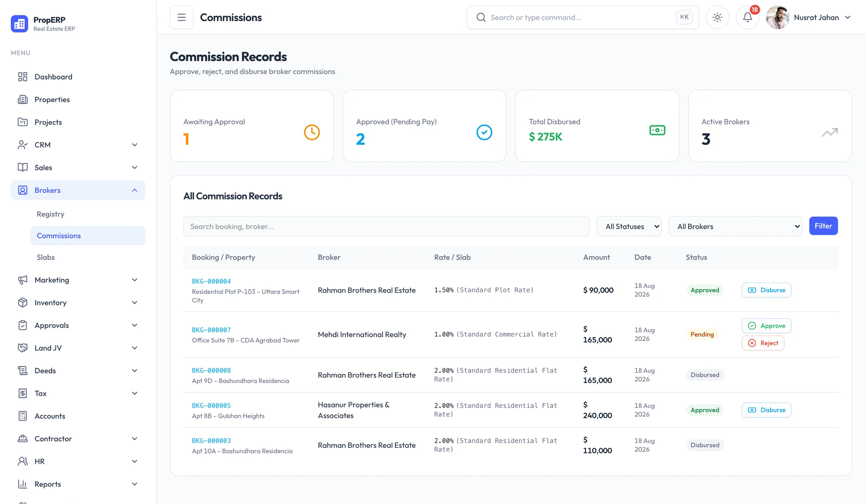Viewport: 865px width, 504px height.
Task: Expand the CRM menu chevron
Action: tap(135, 145)
